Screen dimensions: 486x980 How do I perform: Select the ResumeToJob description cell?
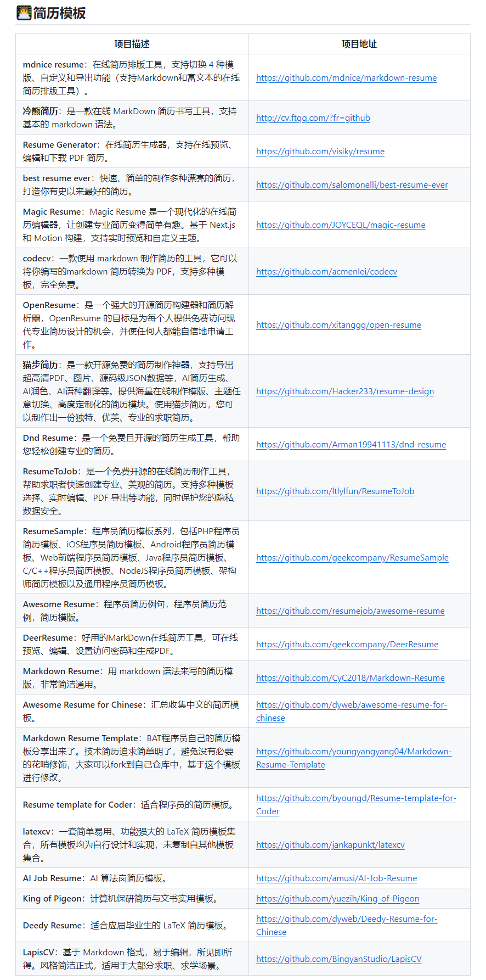pos(132,491)
